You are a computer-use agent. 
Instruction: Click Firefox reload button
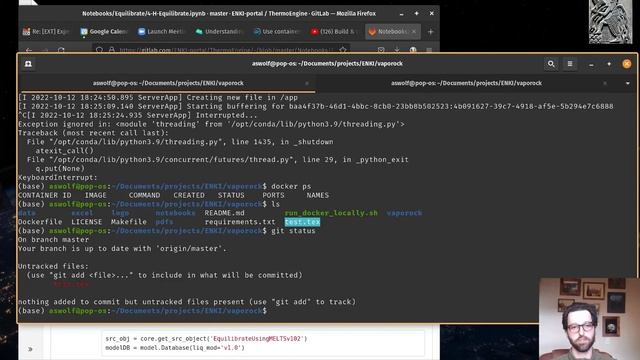click(61, 50)
